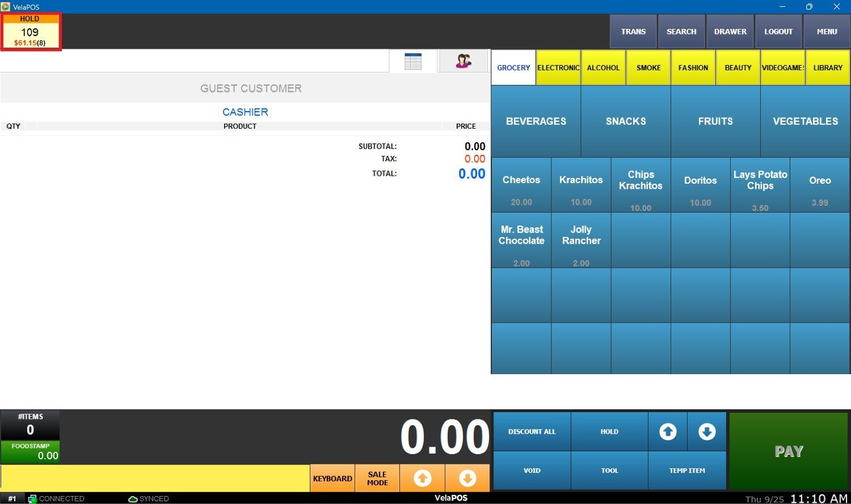Click the white up arrow beside HOLD

pos(668,432)
